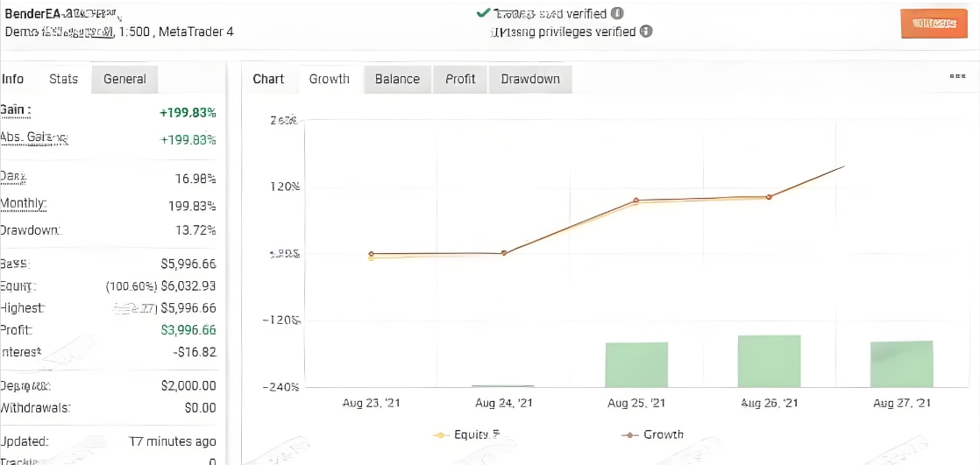Screen dimensions: 980x465
Task: Click the Aug 25 growth data point
Action: pos(636,201)
